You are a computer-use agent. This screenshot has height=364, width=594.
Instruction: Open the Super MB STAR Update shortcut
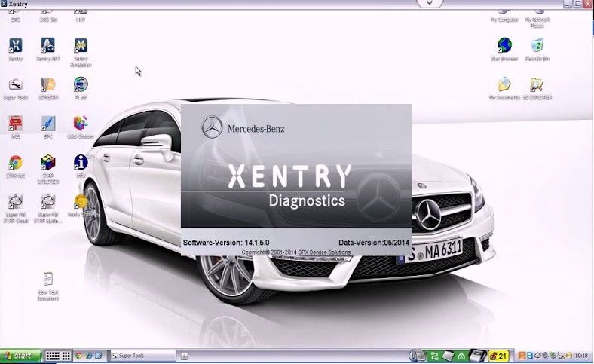[48, 202]
